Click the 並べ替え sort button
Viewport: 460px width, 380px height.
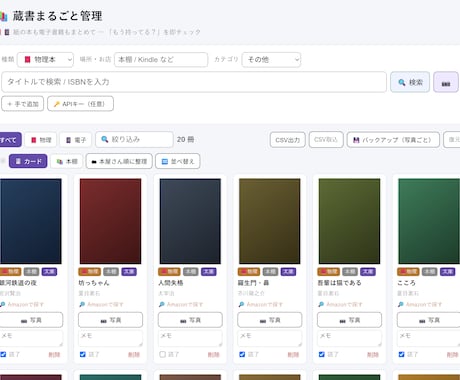(x=178, y=161)
